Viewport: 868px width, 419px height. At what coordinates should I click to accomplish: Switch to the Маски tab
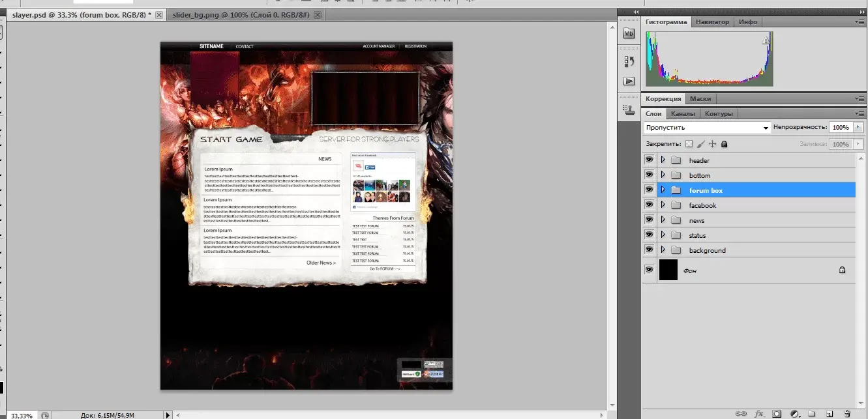coord(700,99)
